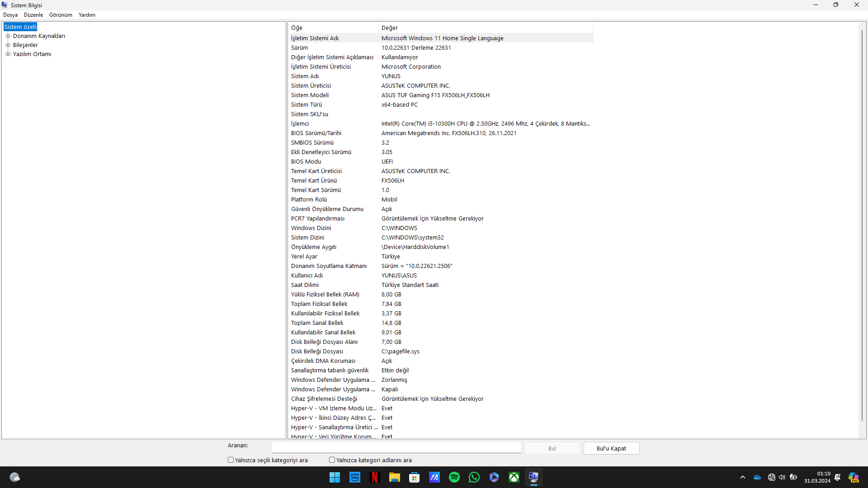
Task: Select the Kullanıcı Adı YUNUS\ASUS row
Action: coord(441,276)
